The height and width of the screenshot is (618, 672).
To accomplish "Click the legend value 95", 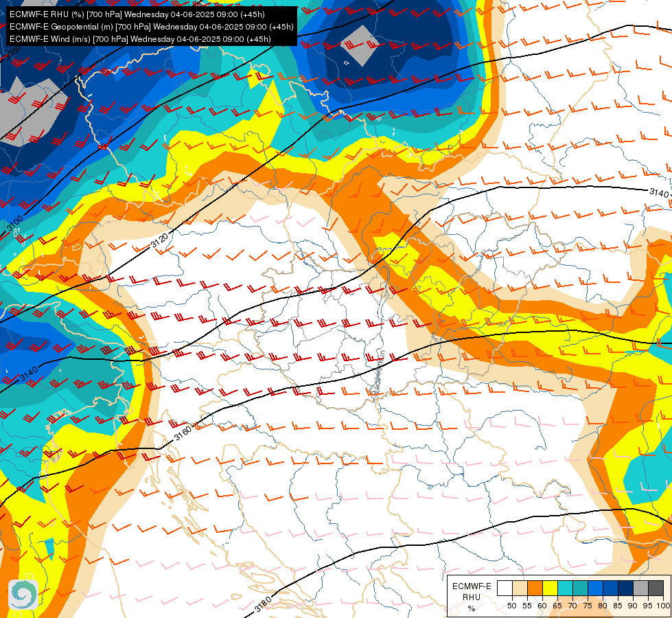I will [x=647, y=606].
